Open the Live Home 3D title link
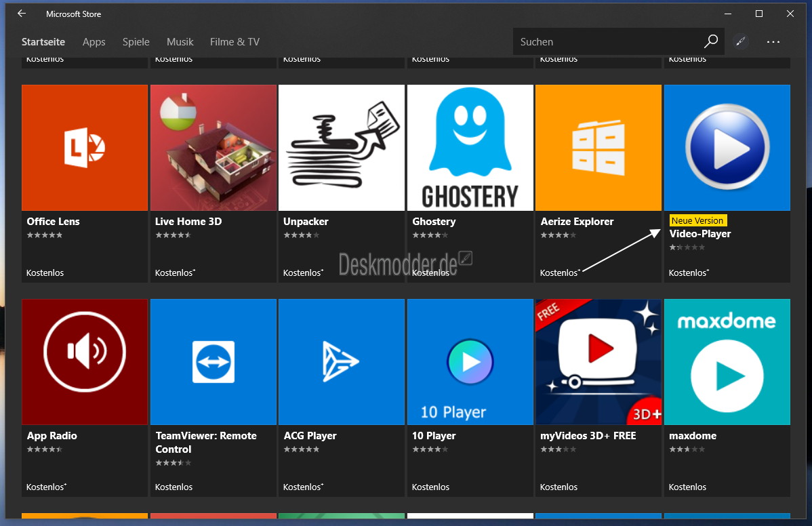812x526 pixels. point(188,222)
